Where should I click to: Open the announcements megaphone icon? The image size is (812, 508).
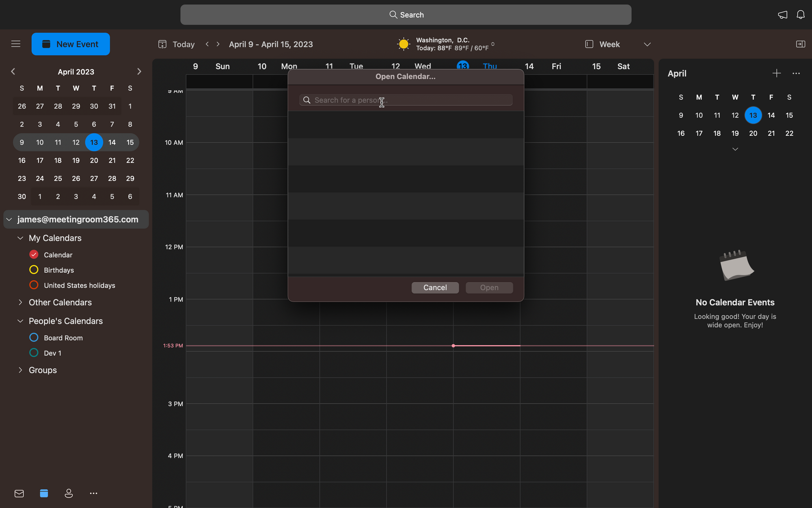point(782,15)
